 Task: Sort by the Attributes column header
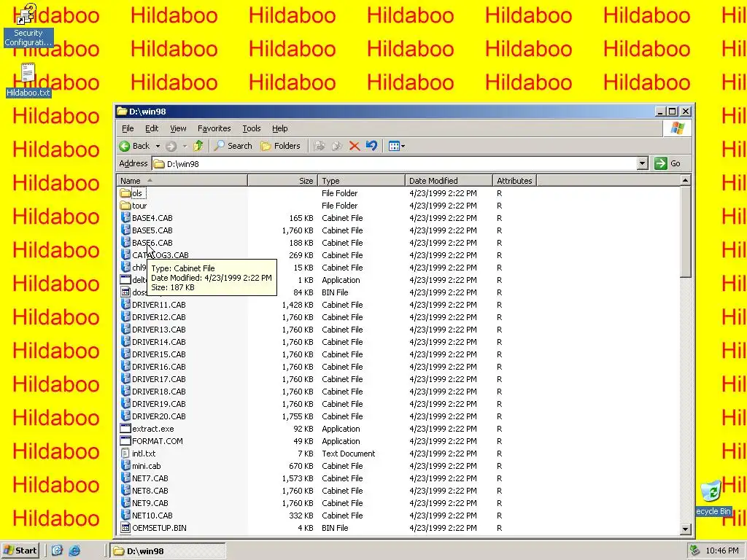[x=514, y=181]
